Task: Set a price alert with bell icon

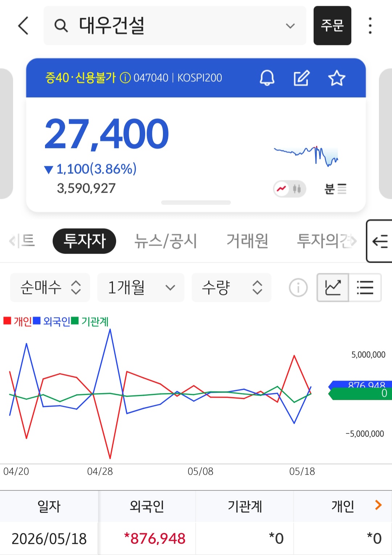Action: pos(267,78)
